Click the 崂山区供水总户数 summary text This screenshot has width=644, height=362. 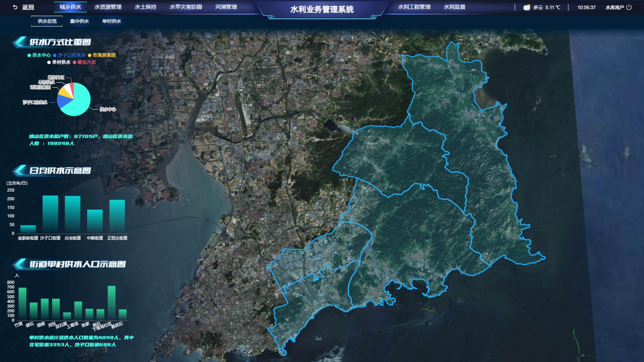[x=81, y=140]
